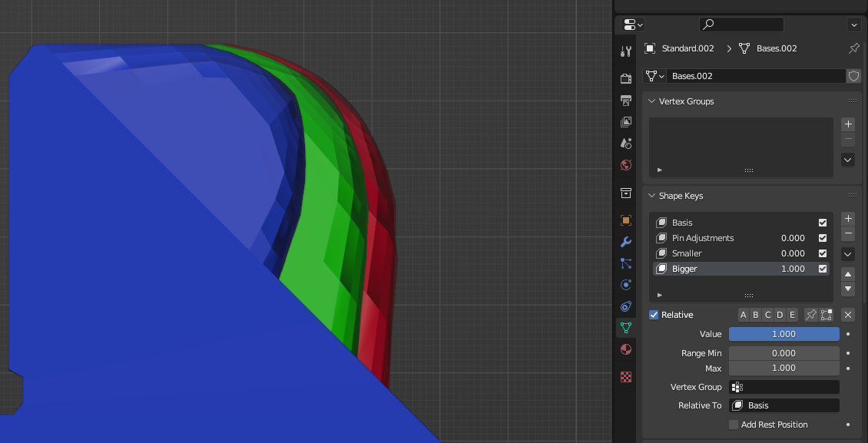
Task: Open Shape Key specials dropdown
Action: 848,254
